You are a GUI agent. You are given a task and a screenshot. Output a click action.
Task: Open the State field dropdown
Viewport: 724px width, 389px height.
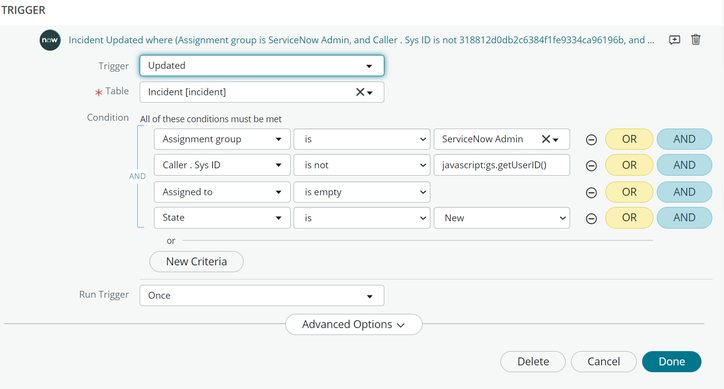point(222,218)
